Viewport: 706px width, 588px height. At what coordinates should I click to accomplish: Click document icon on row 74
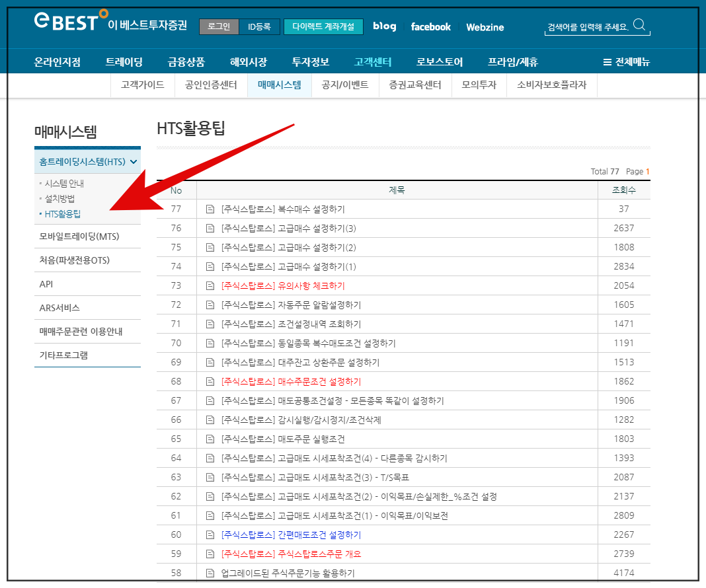[x=210, y=267]
